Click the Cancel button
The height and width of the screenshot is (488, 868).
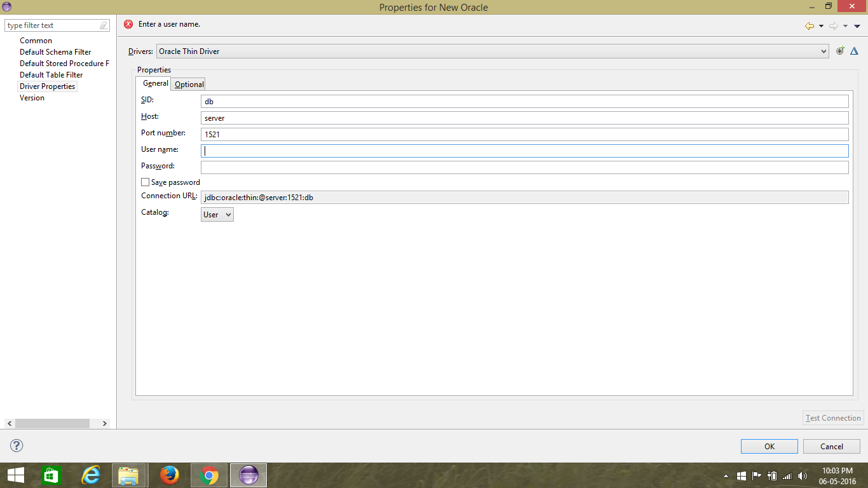[x=832, y=446]
